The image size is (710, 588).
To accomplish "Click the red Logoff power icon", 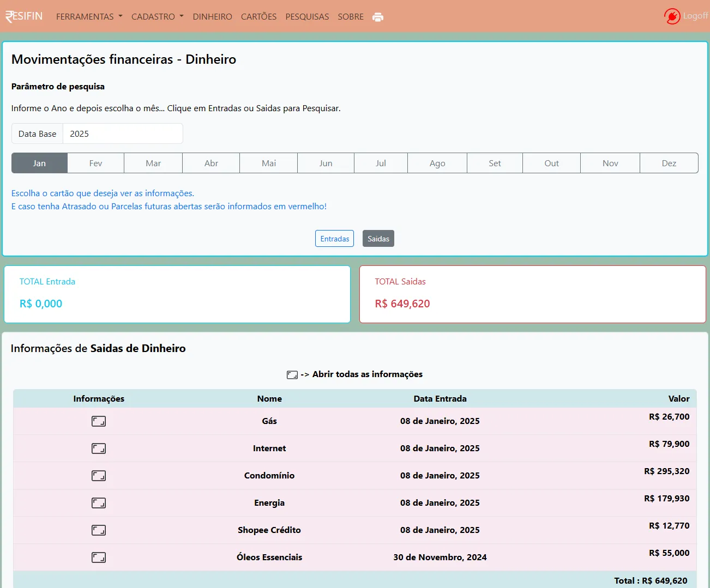I will tap(672, 16).
